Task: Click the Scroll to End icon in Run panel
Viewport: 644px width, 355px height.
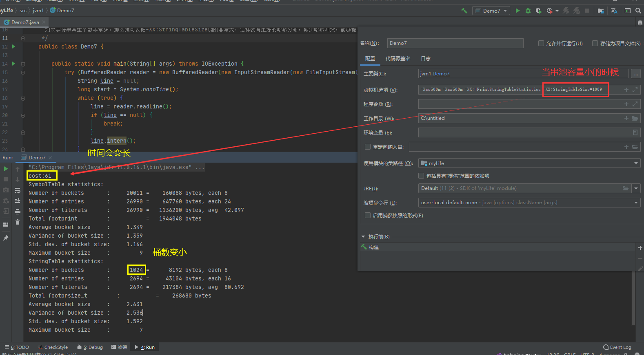Action: click(18, 201)
